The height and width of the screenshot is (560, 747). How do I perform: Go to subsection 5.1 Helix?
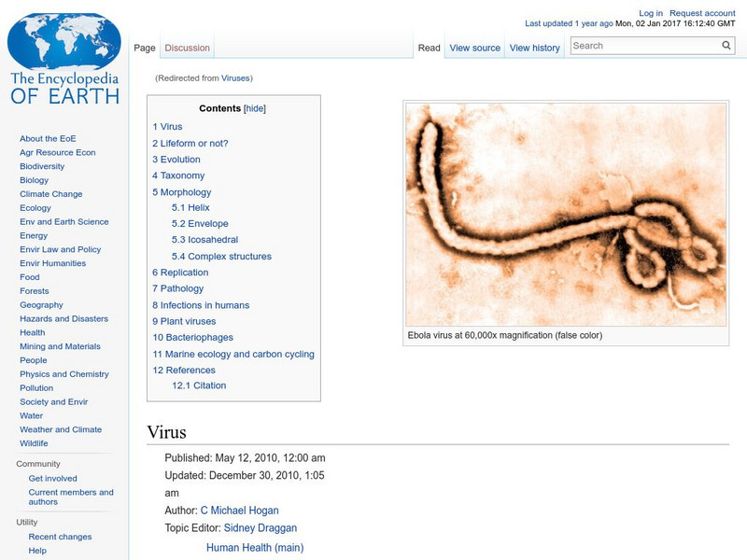click(x=190, y=207)
